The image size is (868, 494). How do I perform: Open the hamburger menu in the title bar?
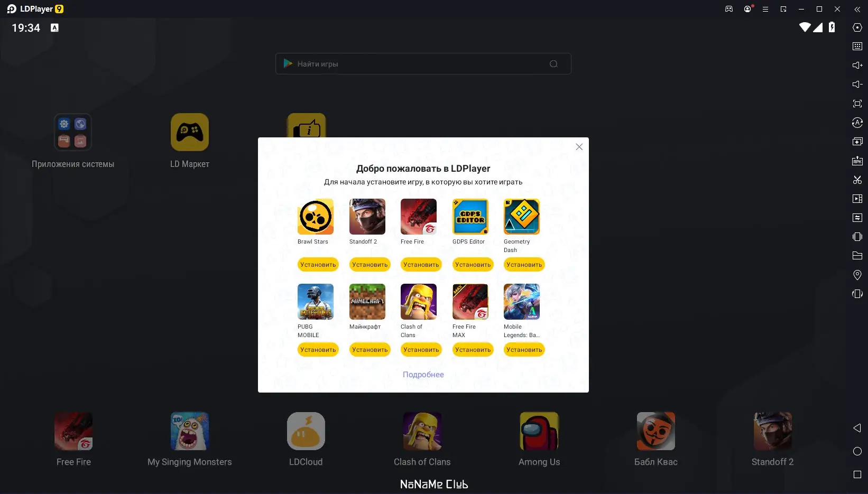pyautogui.click(x=765, y=9)
